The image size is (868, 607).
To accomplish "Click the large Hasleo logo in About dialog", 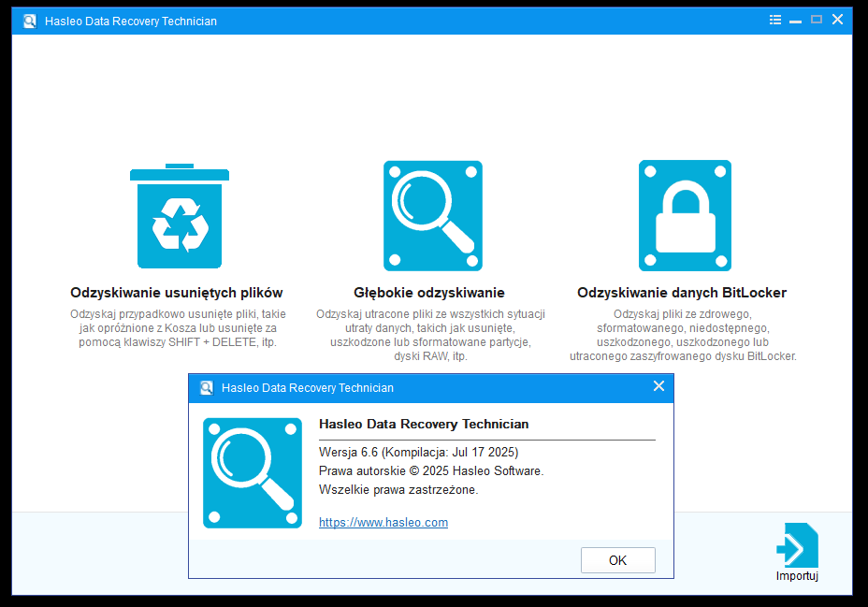I will 253,473.
